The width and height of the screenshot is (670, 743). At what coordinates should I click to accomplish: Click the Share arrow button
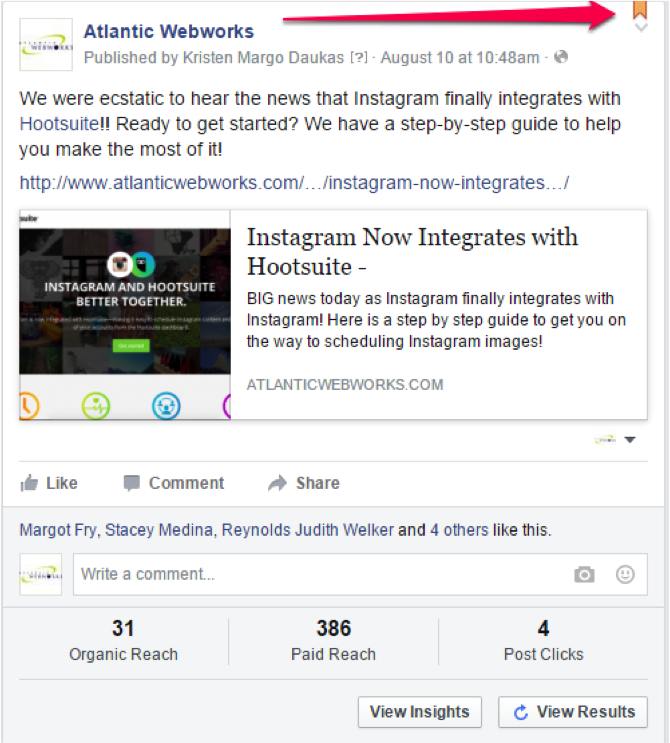tap(304, 483)
